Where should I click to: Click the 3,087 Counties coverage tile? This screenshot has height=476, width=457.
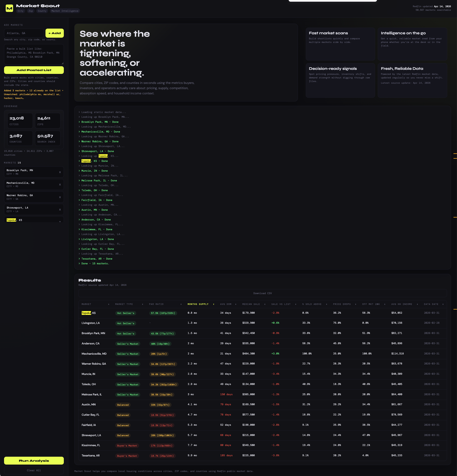20,138
